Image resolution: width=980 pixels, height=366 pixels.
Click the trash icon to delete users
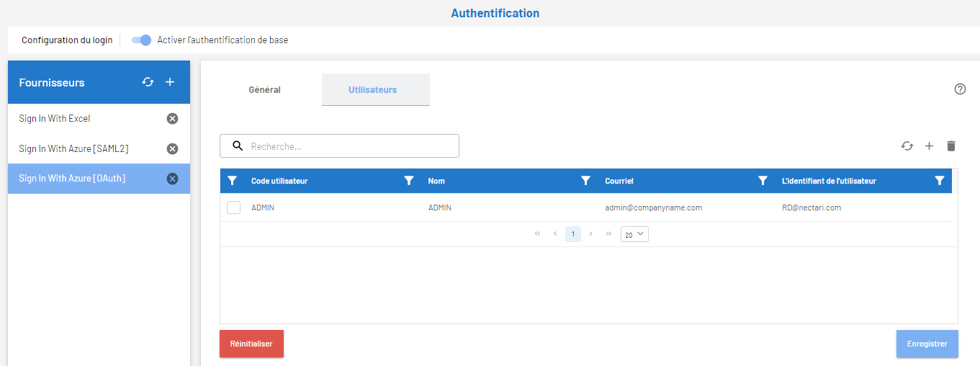click(950, 146)
